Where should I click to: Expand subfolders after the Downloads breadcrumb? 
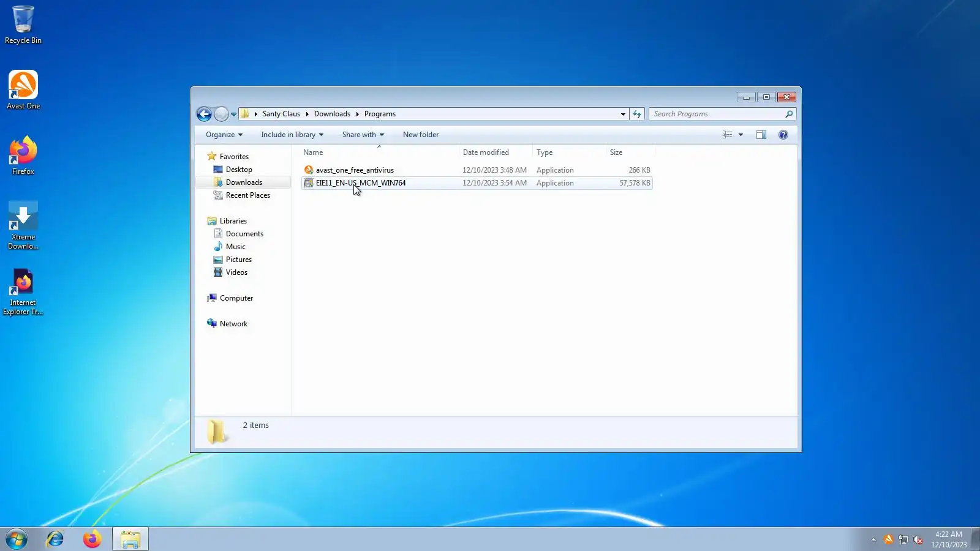point(357,114)
